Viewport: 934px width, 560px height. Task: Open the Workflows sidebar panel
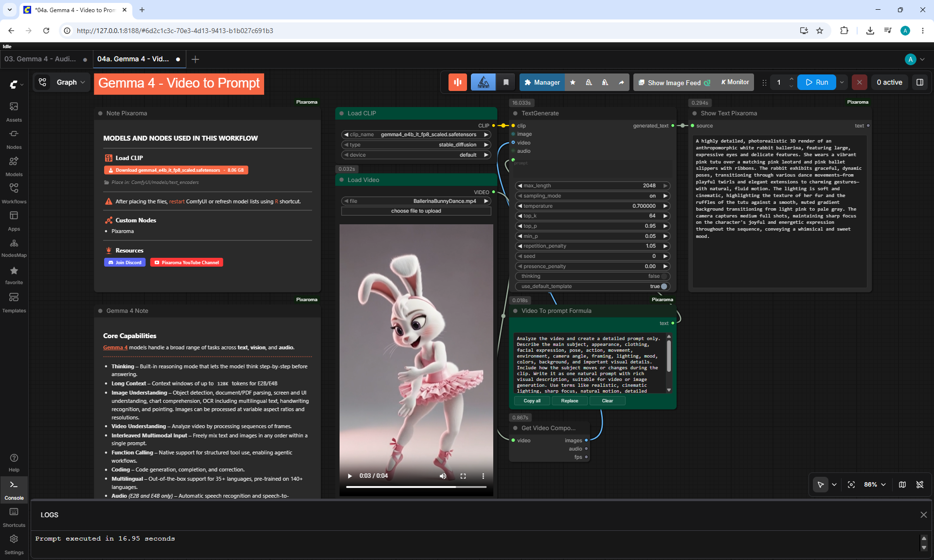14,193
